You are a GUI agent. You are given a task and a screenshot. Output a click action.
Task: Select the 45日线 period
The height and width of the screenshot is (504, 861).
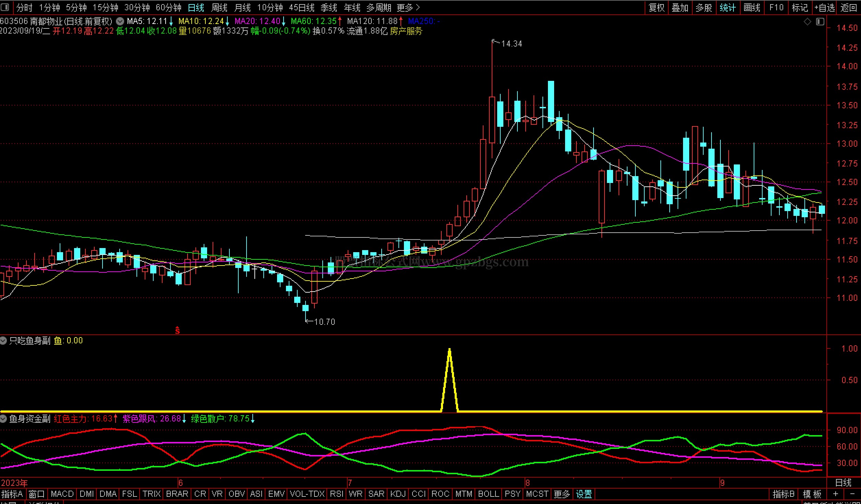click(301, 8)
